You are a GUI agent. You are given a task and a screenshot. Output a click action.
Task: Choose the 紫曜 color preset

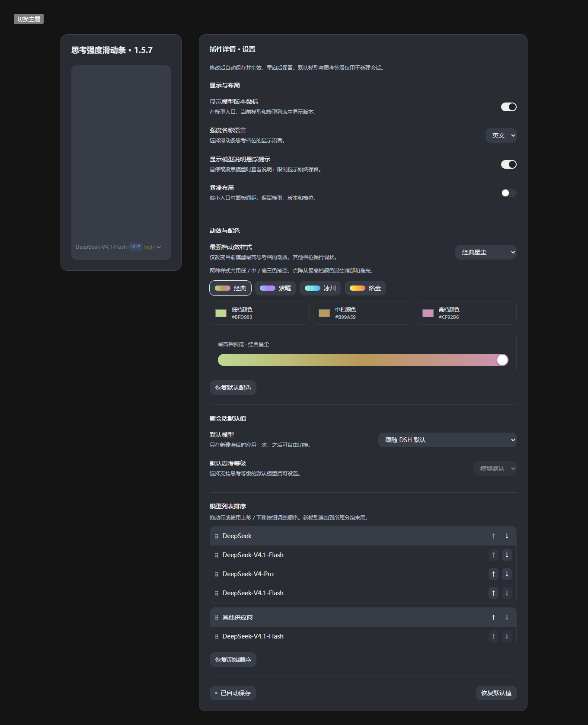point(275,288)
